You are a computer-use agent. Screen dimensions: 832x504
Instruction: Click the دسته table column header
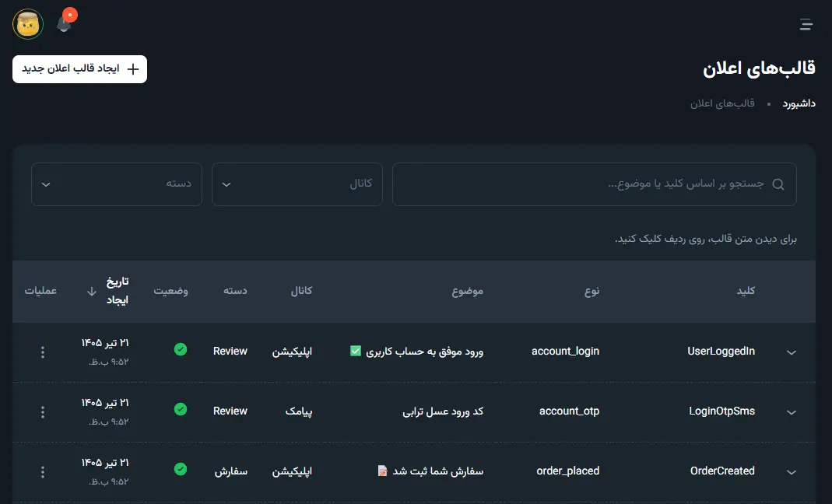235,291
